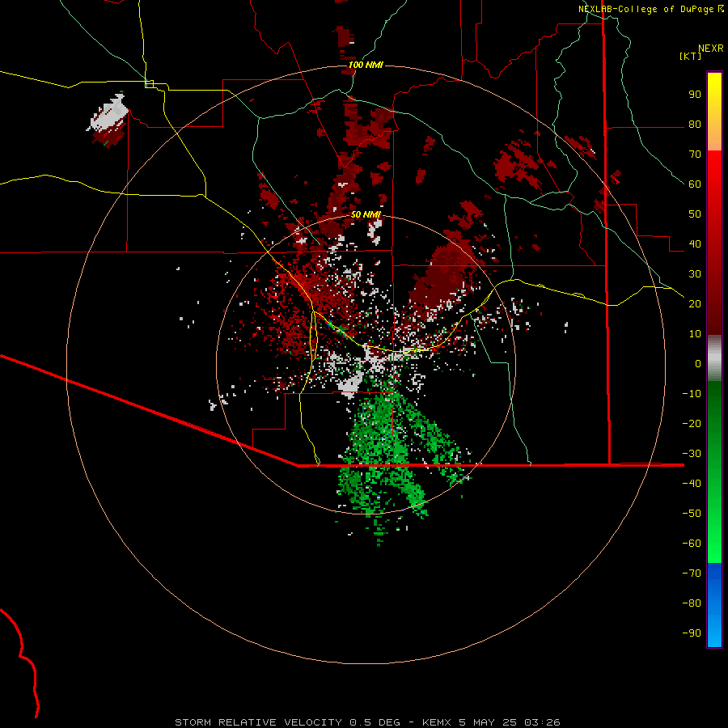Click the '[KT]' units label
The width and height of the screenshot is (728, 728).
(690, 56)
